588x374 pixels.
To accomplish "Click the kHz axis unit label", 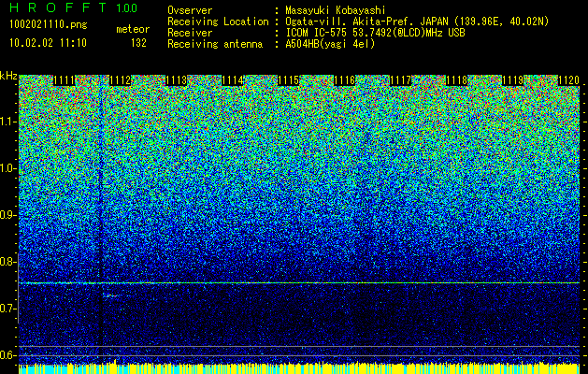I will [8, 76].
